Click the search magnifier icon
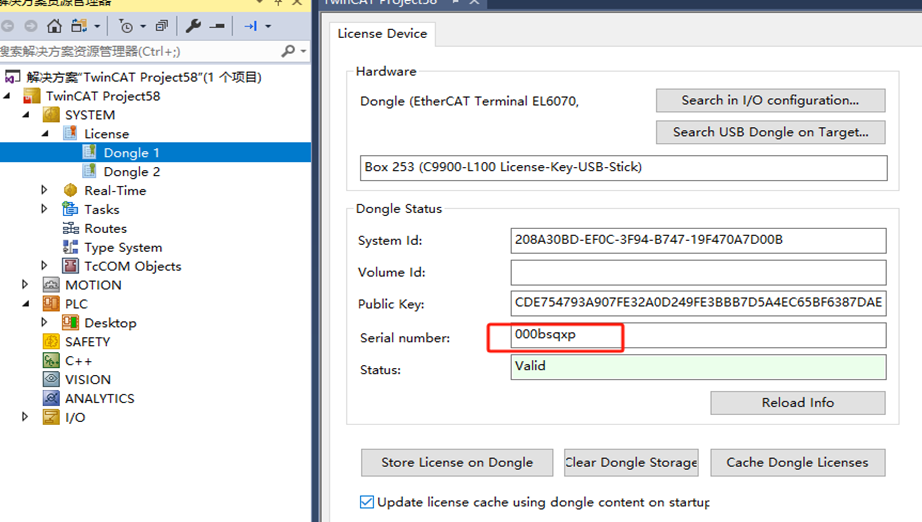Image resolution: width=922 pixels, height=522 pixels. [288, 51]
